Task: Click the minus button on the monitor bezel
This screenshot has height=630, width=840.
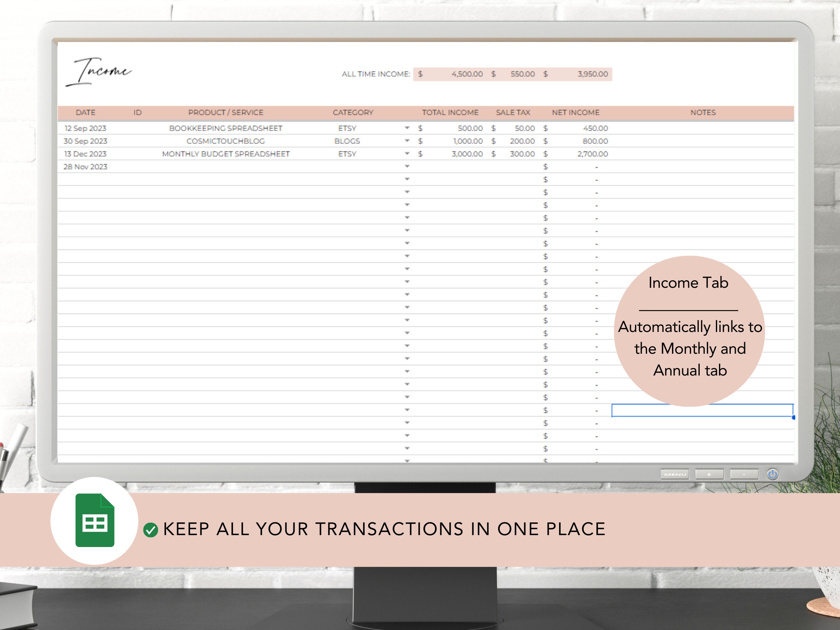Action: [745, 474]
